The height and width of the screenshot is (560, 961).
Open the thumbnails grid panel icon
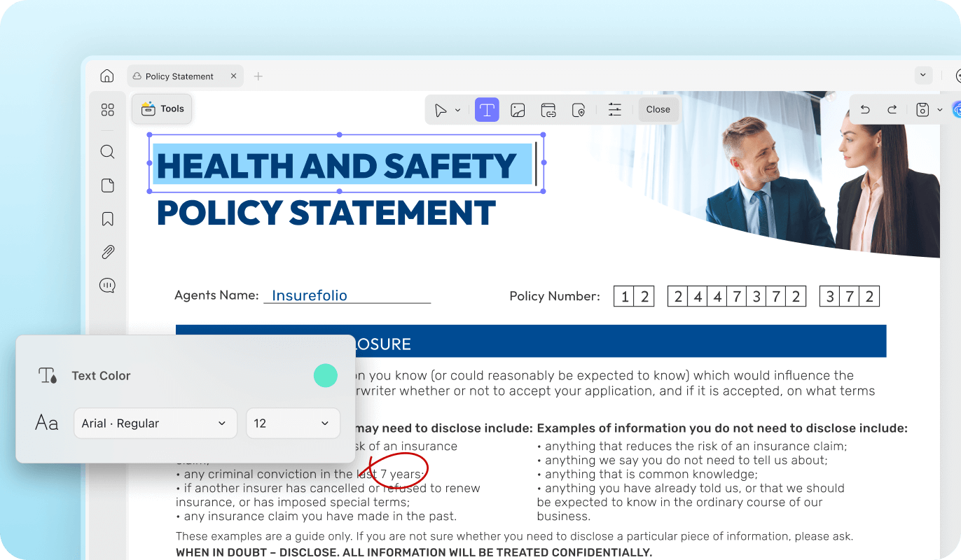pyautogui.click(x=107, y=110)
